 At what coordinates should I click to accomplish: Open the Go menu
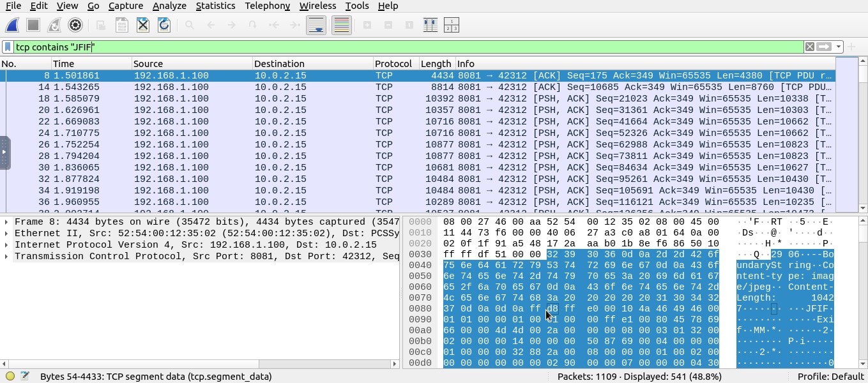[93, 6]
